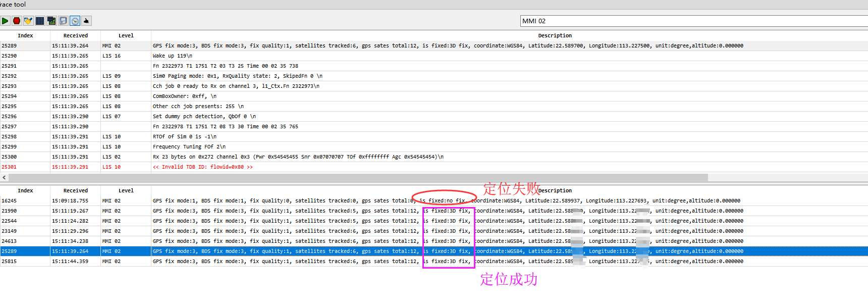The width and height of the screenshot is (868, 308).
Task: Select row 25295 Other cch job presents
Action: (x=434, y=107)
